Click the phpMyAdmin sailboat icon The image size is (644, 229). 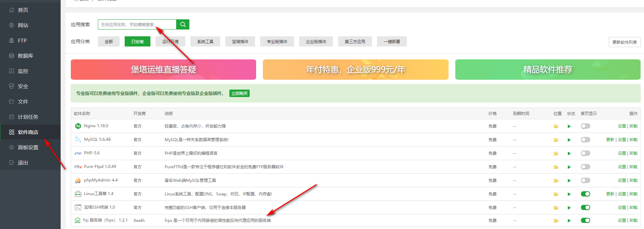tap(78, 180)
